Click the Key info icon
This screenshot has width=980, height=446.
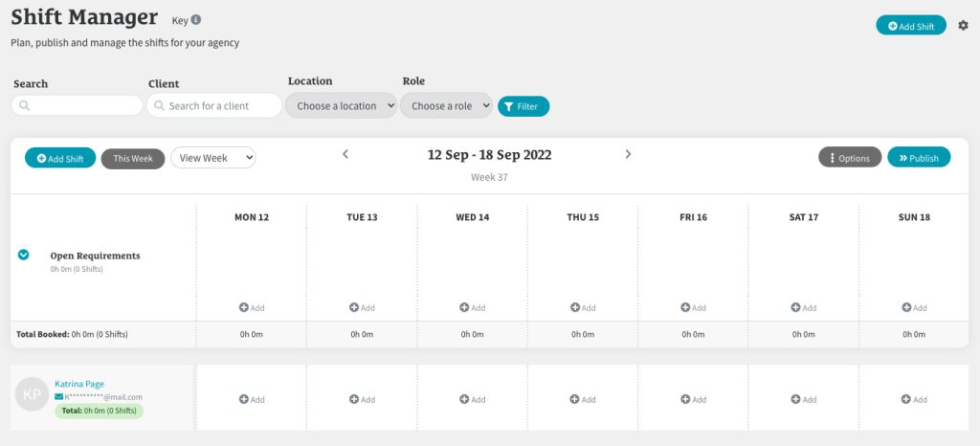tap(195, 20)
